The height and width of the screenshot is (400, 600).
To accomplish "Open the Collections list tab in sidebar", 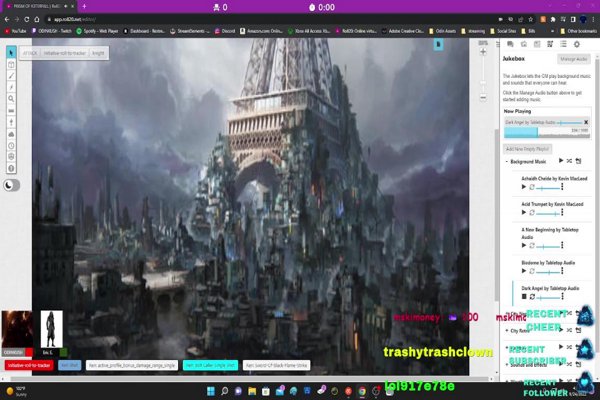I will pyautogui.click(x=563, y=44).
